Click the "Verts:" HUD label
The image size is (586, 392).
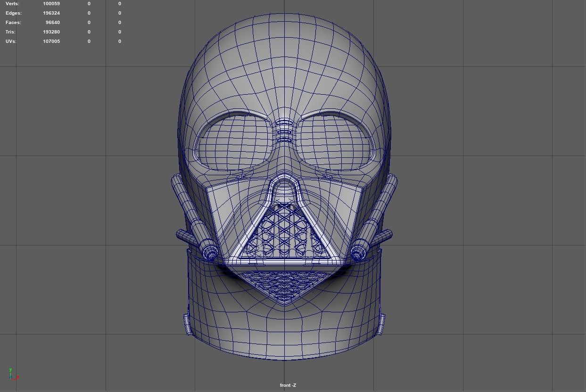(x=12, y=4)
